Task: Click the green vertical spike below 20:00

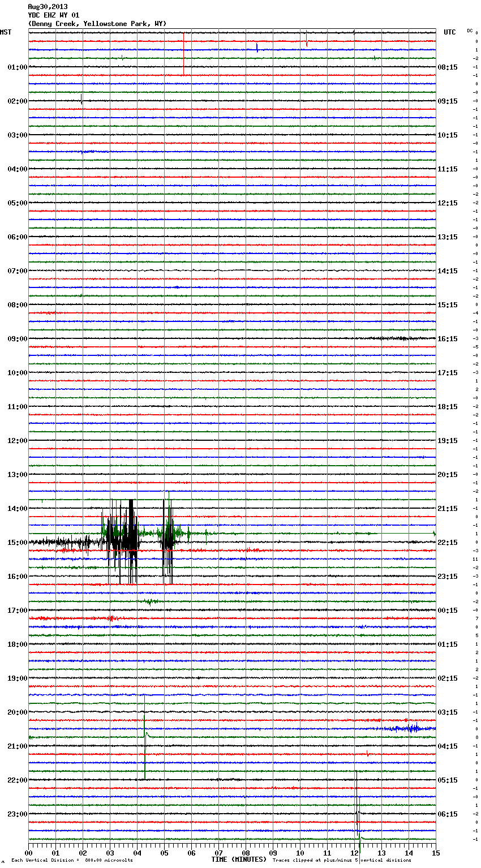Action: click(x=145, y=747)
